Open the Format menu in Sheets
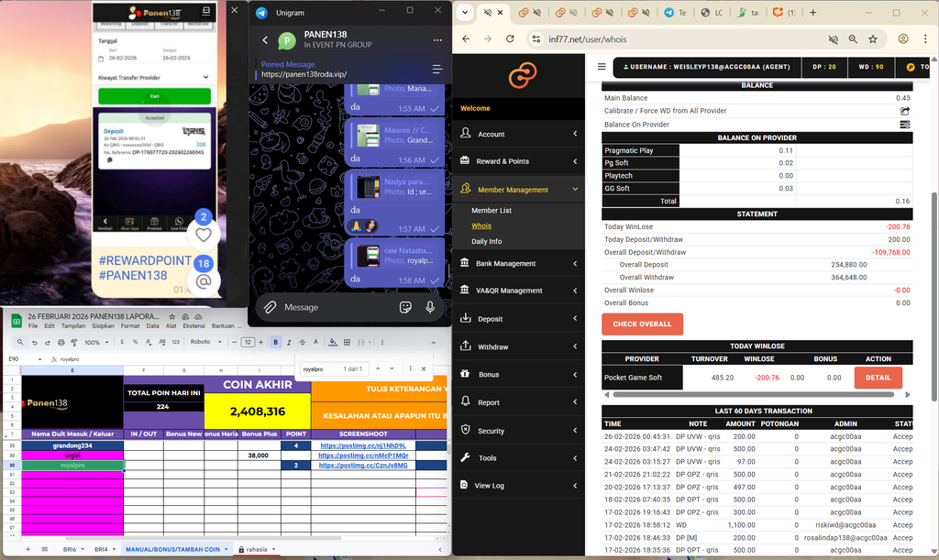This screenshot has width=939, height=560. [x=130, y=326]
